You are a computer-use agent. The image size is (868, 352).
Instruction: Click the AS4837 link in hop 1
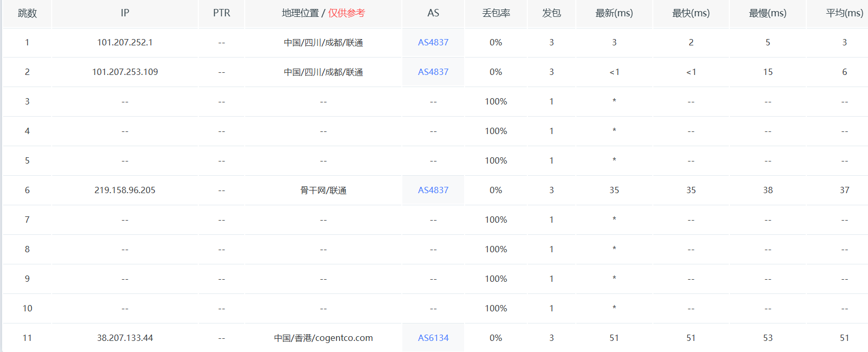(x=433, y=42)
